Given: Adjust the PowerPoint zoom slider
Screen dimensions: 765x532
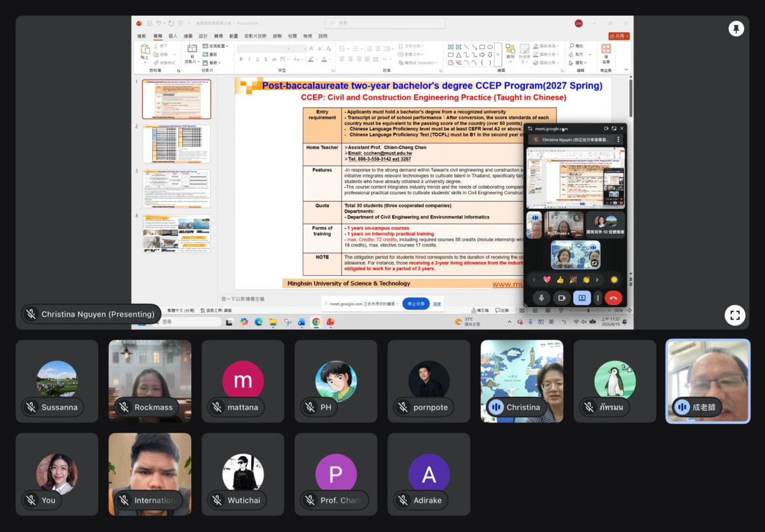Looking at the screenshot, I should pyautogui.click(x=588, y=311).
